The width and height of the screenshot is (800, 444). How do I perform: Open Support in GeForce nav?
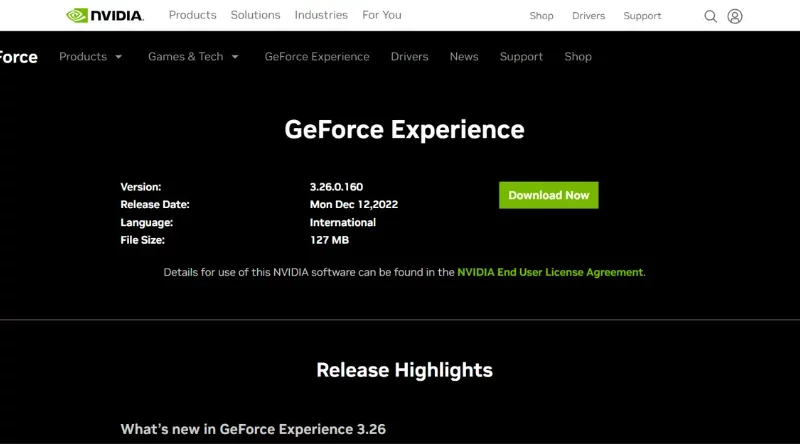pos(521,57)
